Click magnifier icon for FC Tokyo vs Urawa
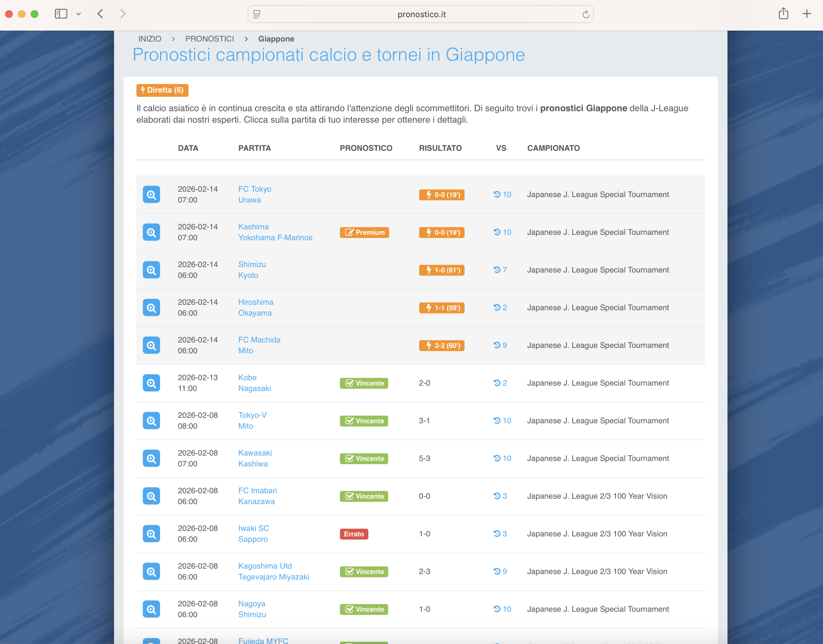The height and width of the screenshot is (644, 823). (x=151, y=195)
